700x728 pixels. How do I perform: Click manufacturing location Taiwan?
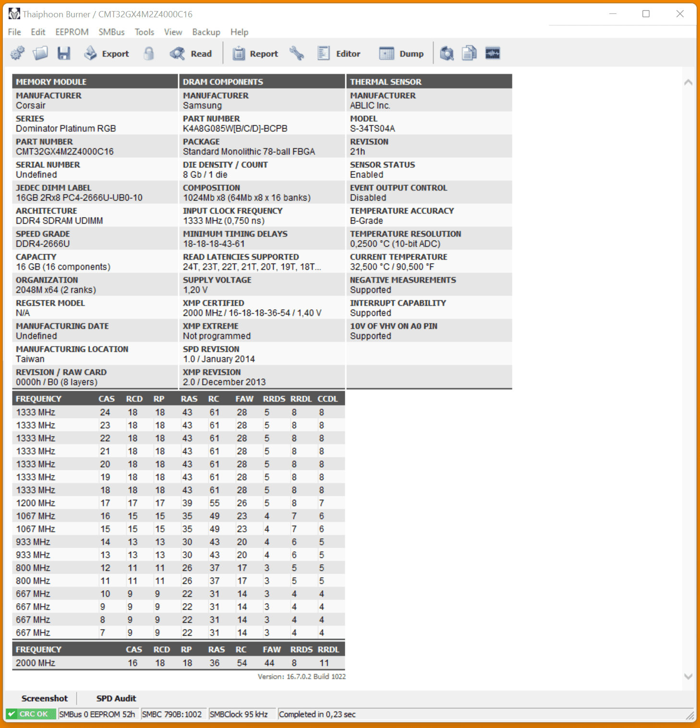pos(30,359)
